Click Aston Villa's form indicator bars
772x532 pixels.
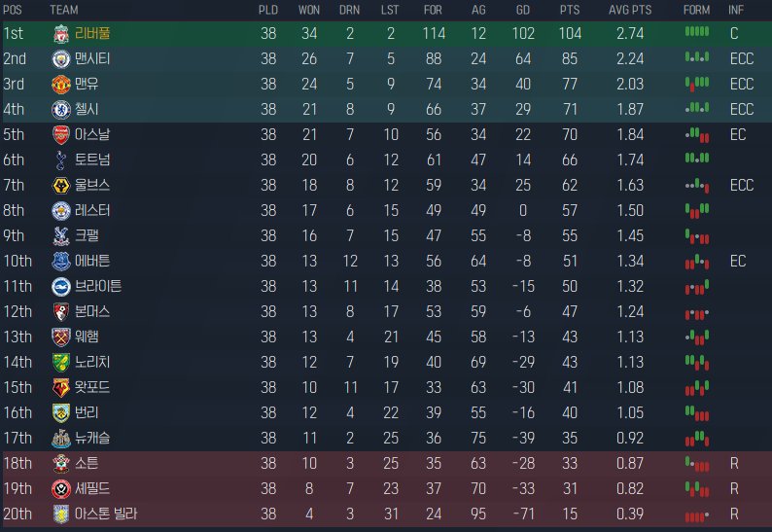(697, 515)
